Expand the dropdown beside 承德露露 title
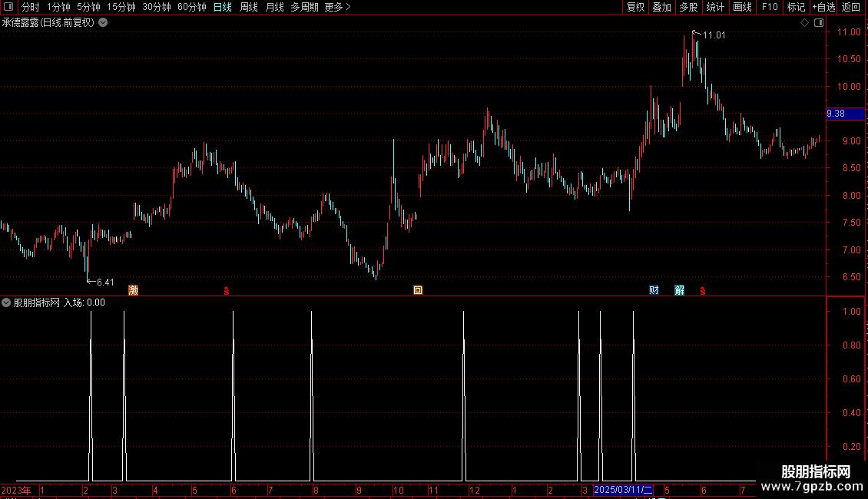This screenshot has height=499, width=868. tap(103, 23)
